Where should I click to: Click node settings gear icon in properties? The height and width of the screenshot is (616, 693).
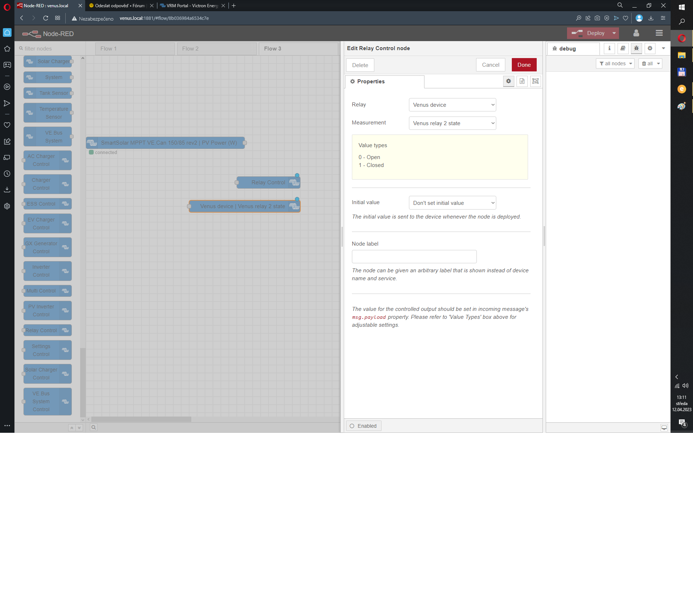pos(509,81)
